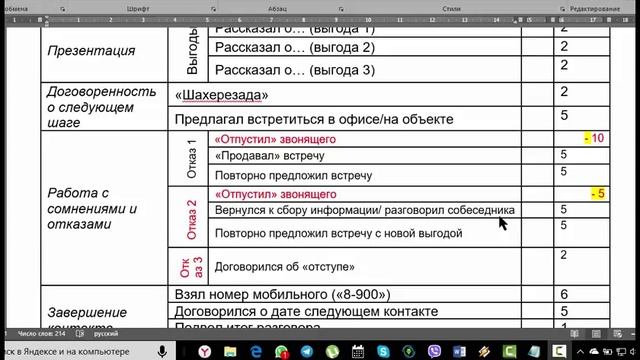
Task: Open the green uTorrent taskbar icon
Action: pyautogui.click(x=332, y=351)
